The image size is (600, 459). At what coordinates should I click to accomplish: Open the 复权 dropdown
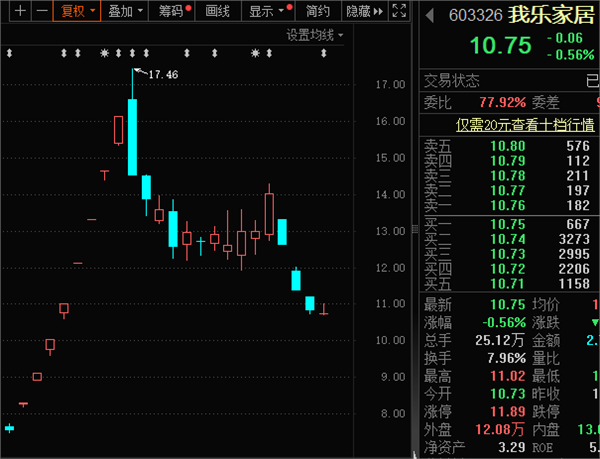click(77, 11)
